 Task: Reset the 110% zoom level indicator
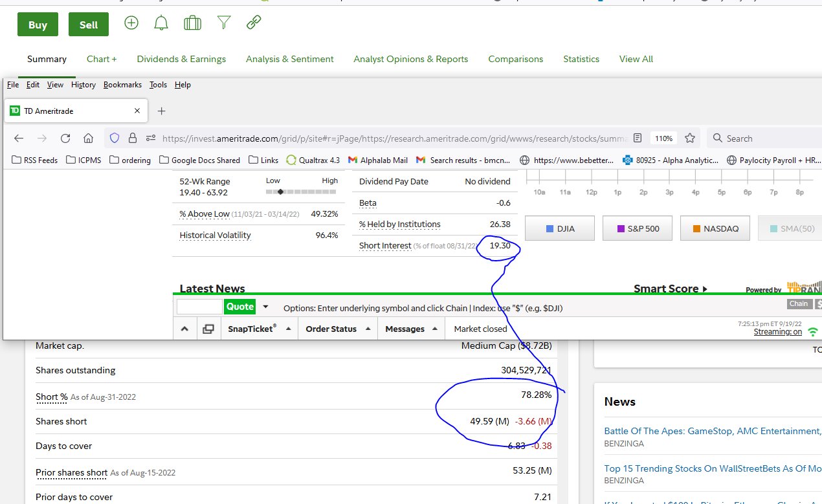(663, 138)
